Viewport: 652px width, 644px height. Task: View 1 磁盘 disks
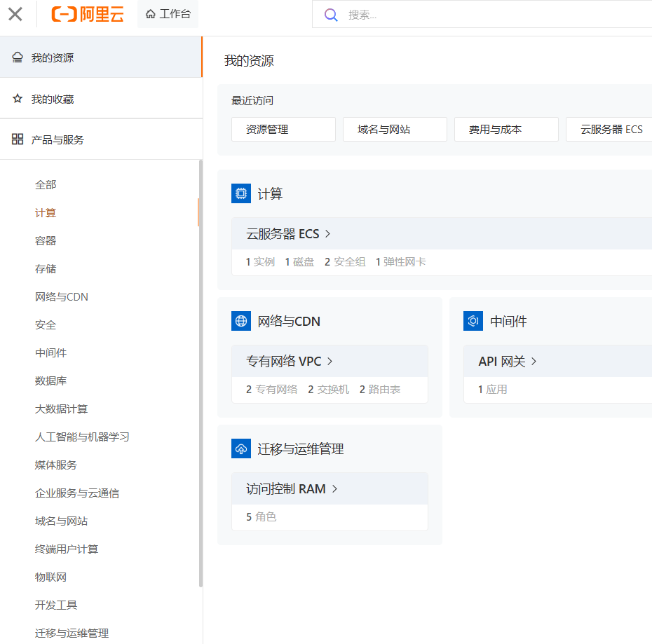point(299,262)
